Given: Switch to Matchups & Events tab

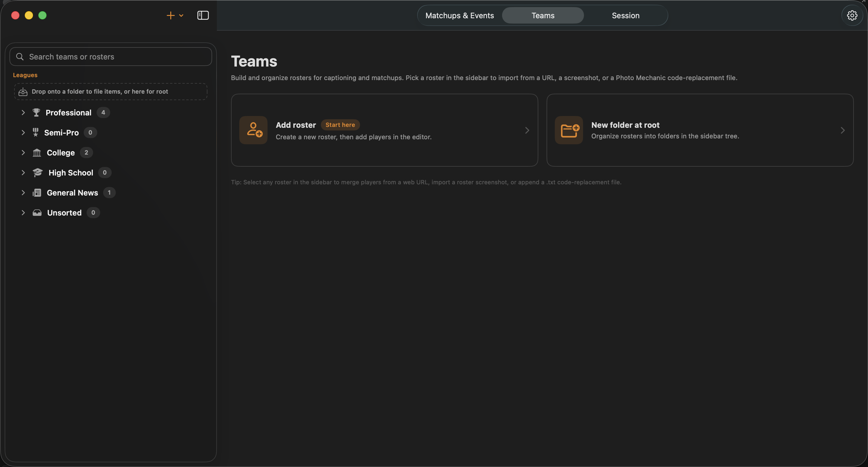Looking at the screenshot, I should tap(459, 16).
